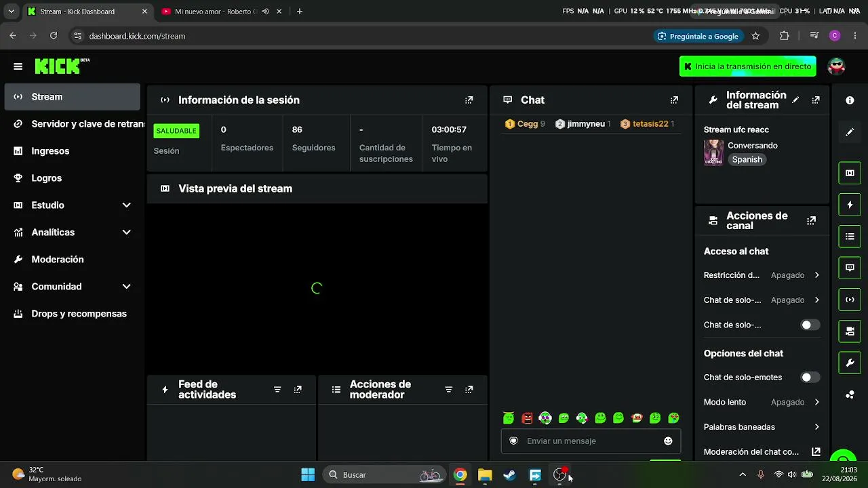
Task: Pop out the Información de la sesión panel
Action: 469,100
